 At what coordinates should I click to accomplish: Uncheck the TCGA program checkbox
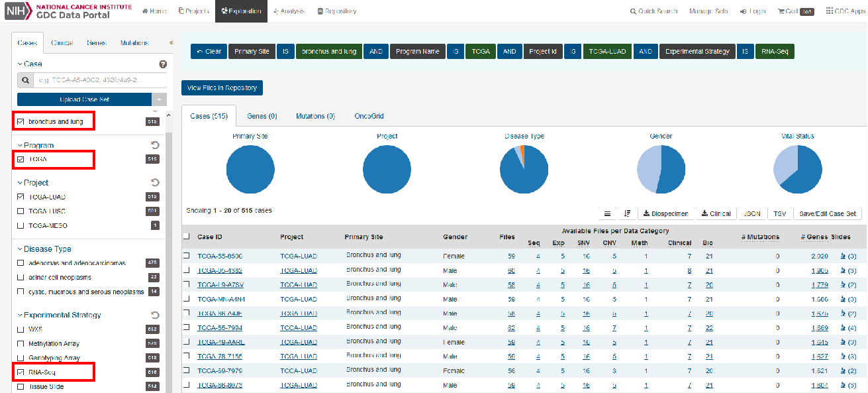point(21,159)
